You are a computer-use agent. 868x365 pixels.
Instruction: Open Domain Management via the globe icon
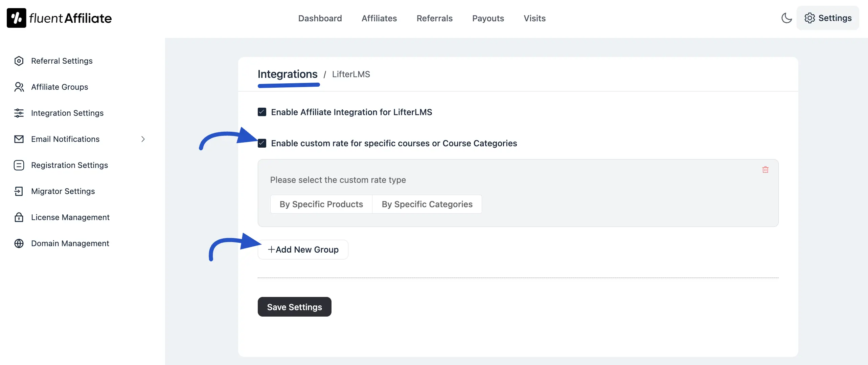click(19, 243)
